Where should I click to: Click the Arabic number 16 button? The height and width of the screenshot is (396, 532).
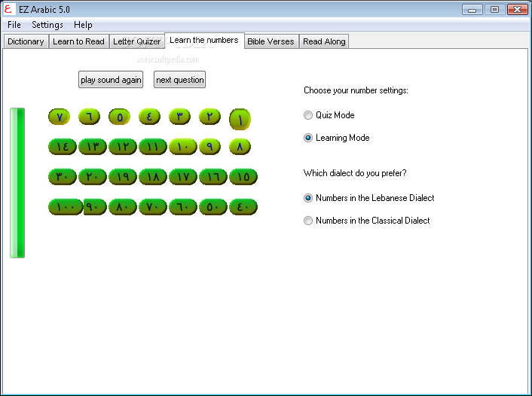[x=213, y=177]
